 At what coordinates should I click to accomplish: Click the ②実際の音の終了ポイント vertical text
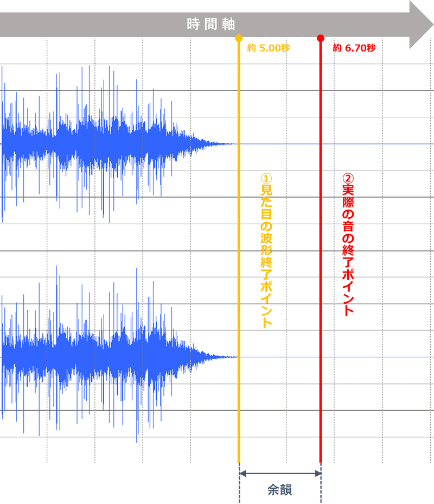(348, 244)
